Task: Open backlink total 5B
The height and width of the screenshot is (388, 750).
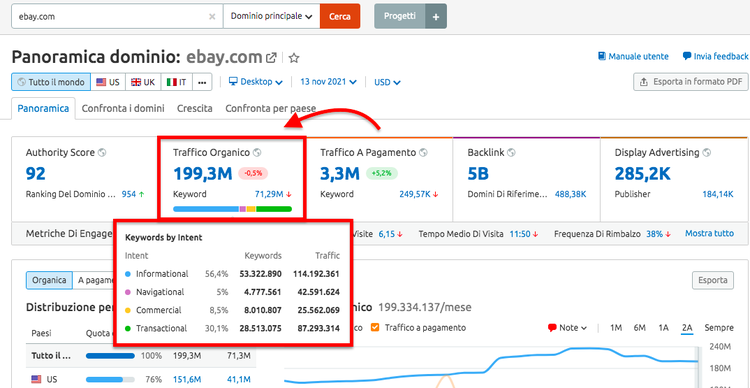Action: (478, 174)
